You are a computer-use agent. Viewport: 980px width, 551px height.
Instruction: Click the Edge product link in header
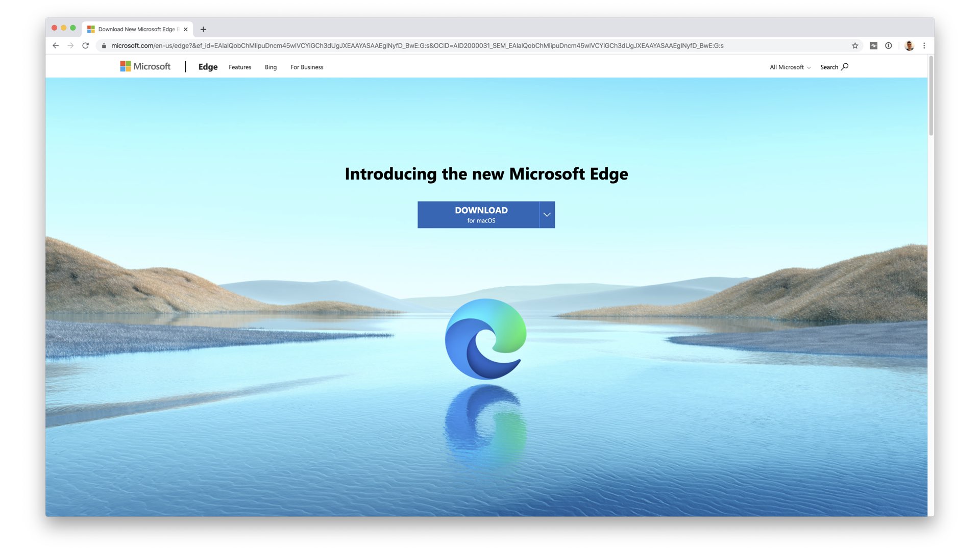point(208,67)
